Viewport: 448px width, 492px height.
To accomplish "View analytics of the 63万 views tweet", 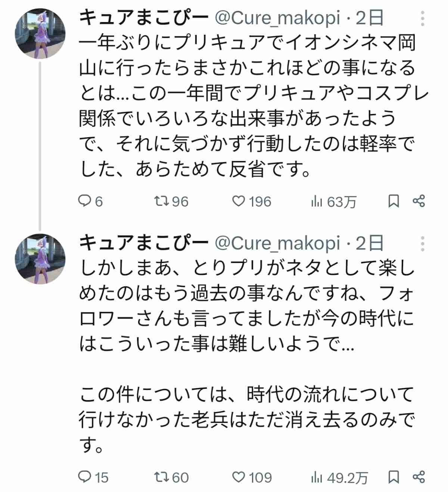I will pos(316,202).
